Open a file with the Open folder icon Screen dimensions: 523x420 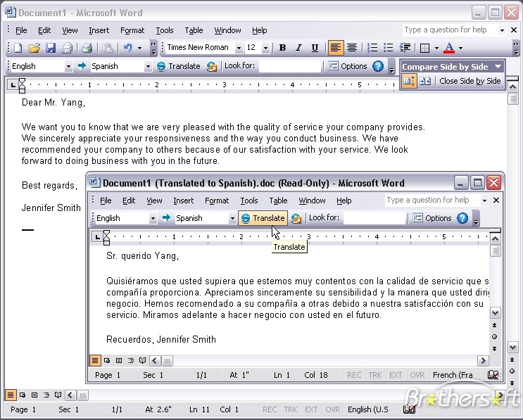[34, 48]
